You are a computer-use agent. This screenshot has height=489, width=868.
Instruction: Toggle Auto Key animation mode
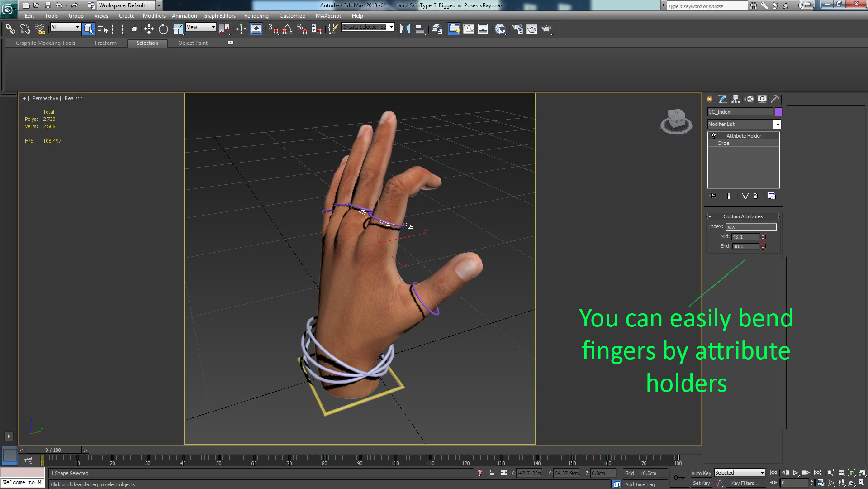click(701, 472)
